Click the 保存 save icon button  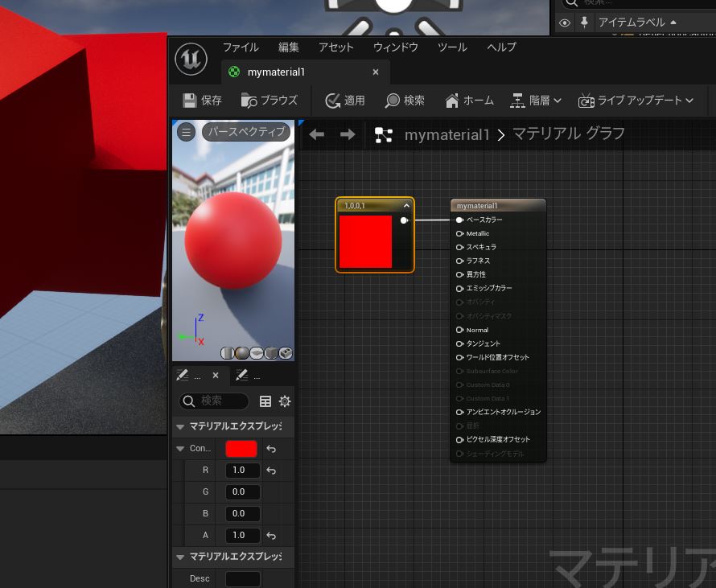[x=202, y=101]
